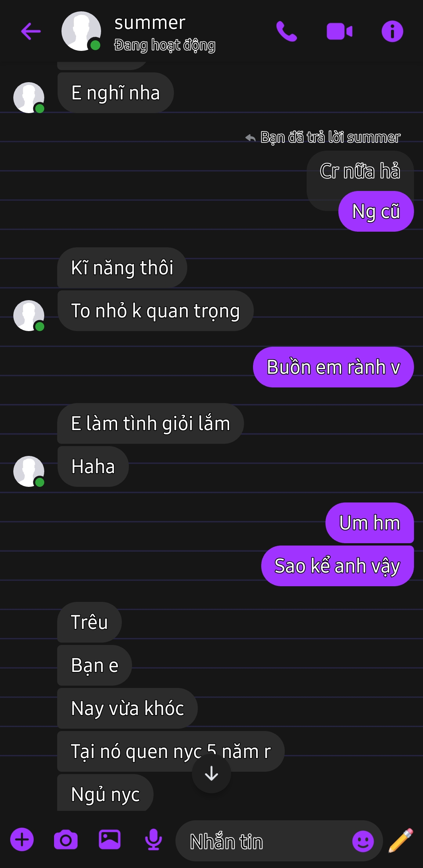
Task: Select the "Sao kể anh vậy" message
Action: pyautogui.click(x=337, y=566)
